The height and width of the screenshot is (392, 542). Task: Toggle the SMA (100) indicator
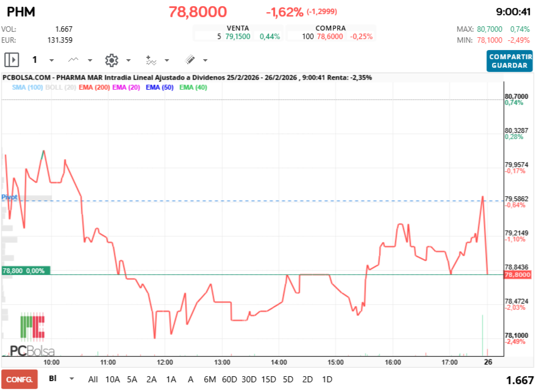(29, 87)
